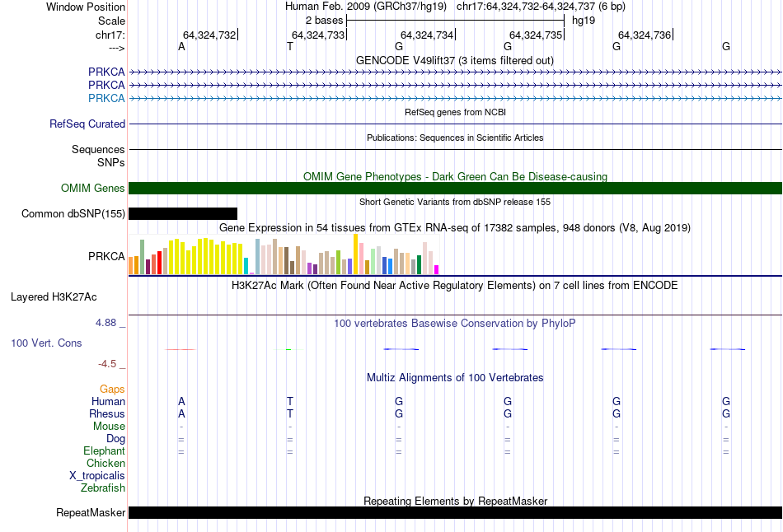Click the RepeatMasker black repeat bar

[456, 512]
